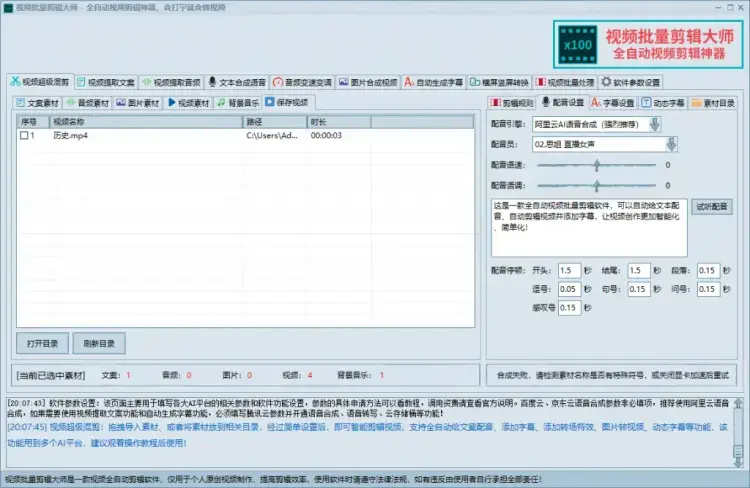Click the waveform icon on 音频素材 sub-tab

(x=71, y=102)
